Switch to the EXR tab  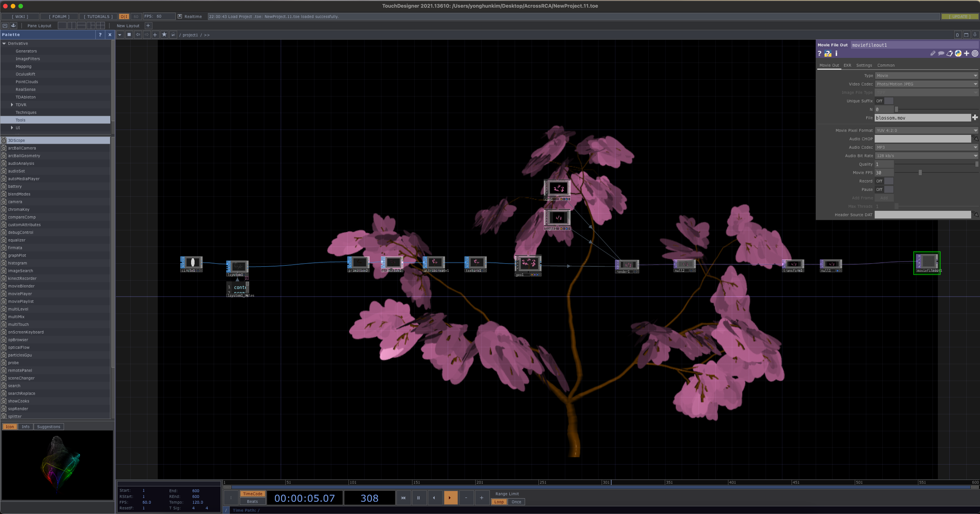pos(847,66)
